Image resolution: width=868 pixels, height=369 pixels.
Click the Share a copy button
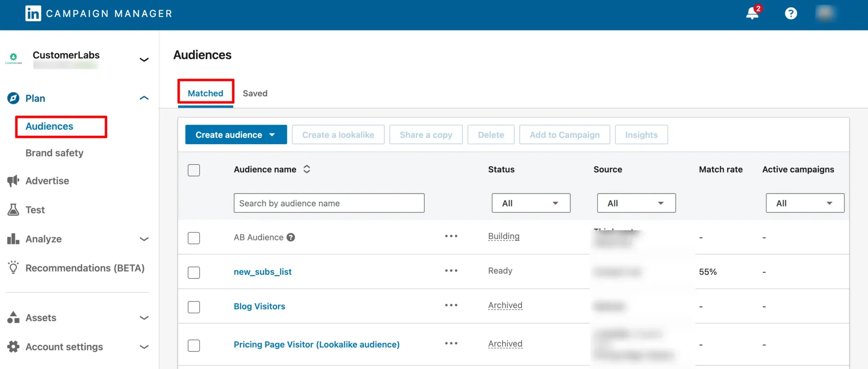click(x=426, y=134)
